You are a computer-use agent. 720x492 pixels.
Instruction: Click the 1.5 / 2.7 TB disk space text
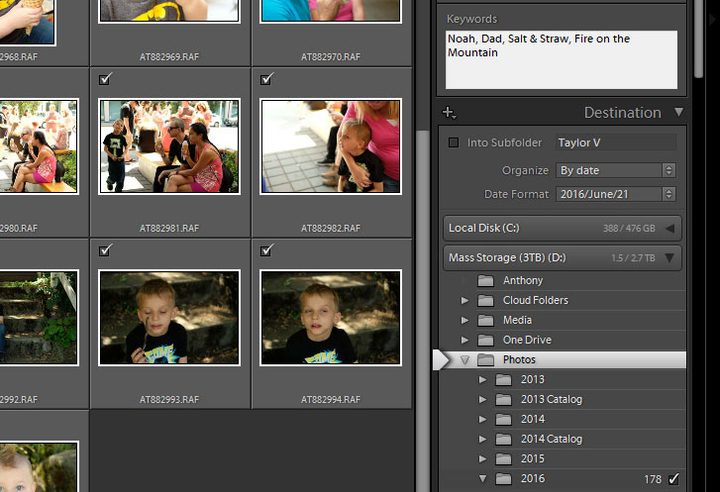tap(633, 258)
